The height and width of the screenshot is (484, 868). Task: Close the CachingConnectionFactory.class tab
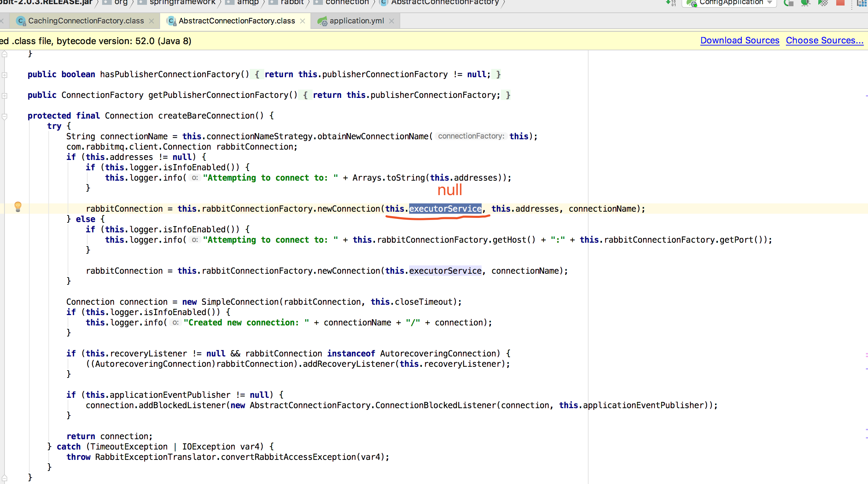(x=151, y=21)
